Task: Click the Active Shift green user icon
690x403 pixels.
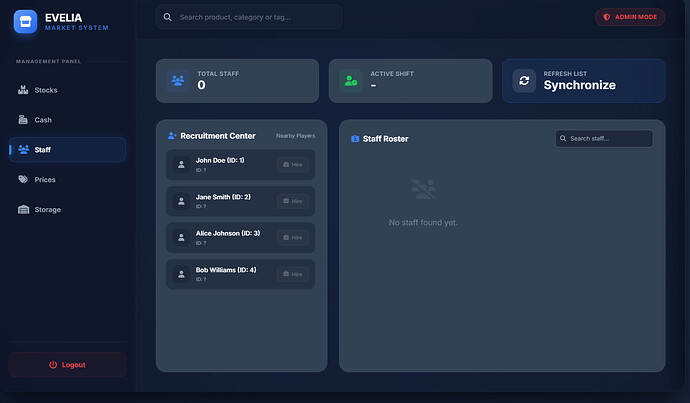Action: (351, 81)
